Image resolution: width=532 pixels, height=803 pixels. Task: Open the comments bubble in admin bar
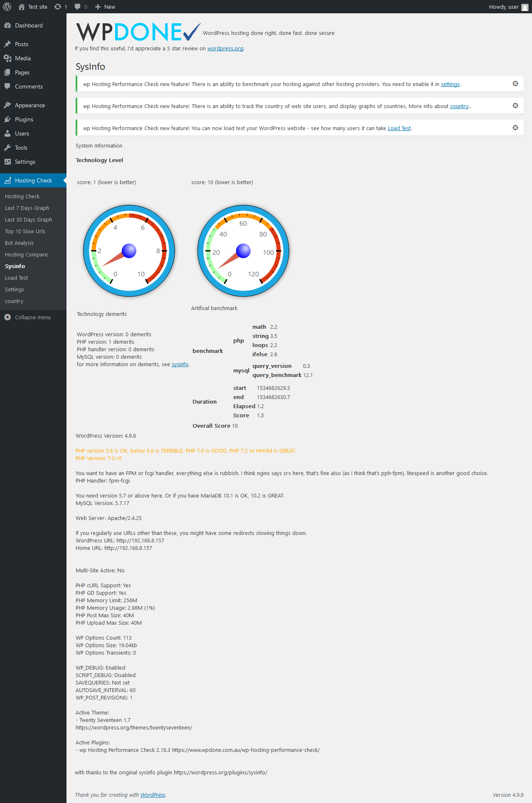pyautogui.click(x=78, y=7)
